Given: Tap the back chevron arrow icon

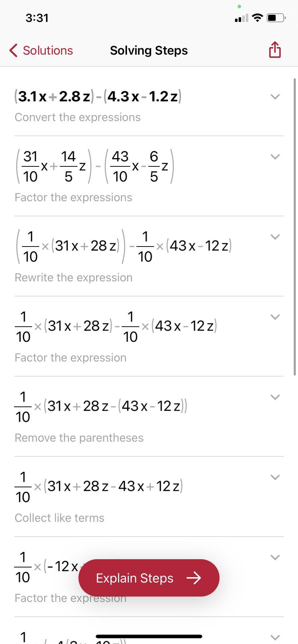Looking at the screenshot, I should tap(13, 50).
